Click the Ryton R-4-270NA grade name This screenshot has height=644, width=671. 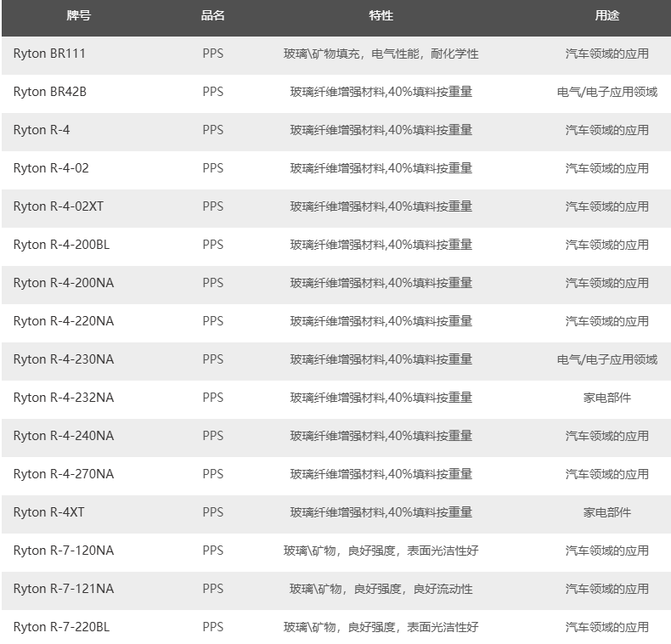[63, 474]
